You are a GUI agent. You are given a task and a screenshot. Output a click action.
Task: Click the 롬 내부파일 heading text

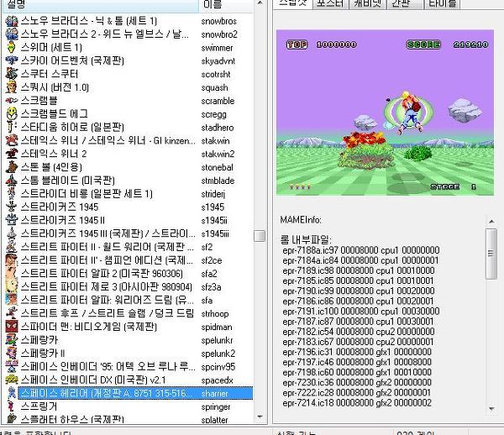(306, 239)
